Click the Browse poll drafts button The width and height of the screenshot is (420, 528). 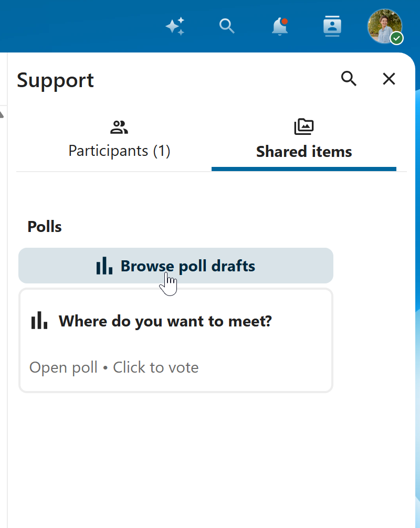187,266
